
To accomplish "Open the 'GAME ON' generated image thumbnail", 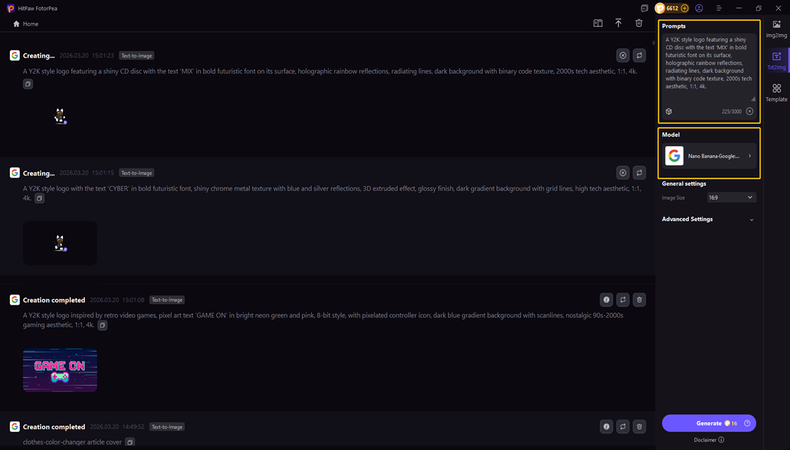I will pyautogui.click(x=60, y=369).
